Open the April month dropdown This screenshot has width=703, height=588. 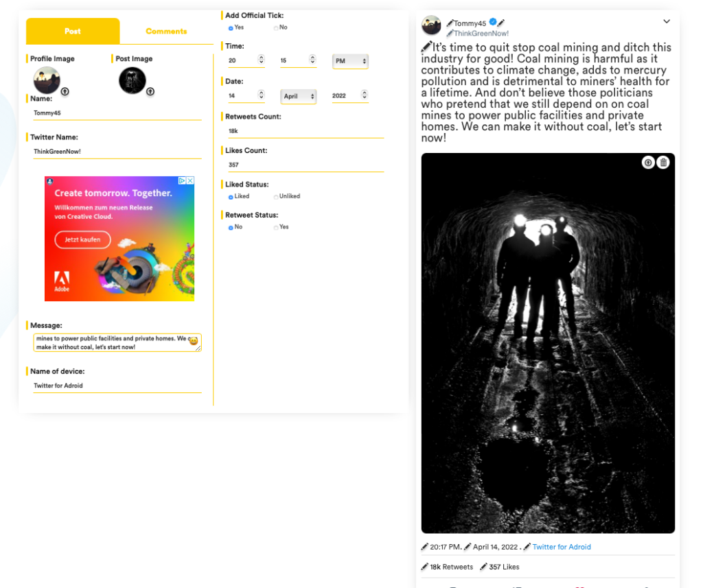click(x=298, y=96)
